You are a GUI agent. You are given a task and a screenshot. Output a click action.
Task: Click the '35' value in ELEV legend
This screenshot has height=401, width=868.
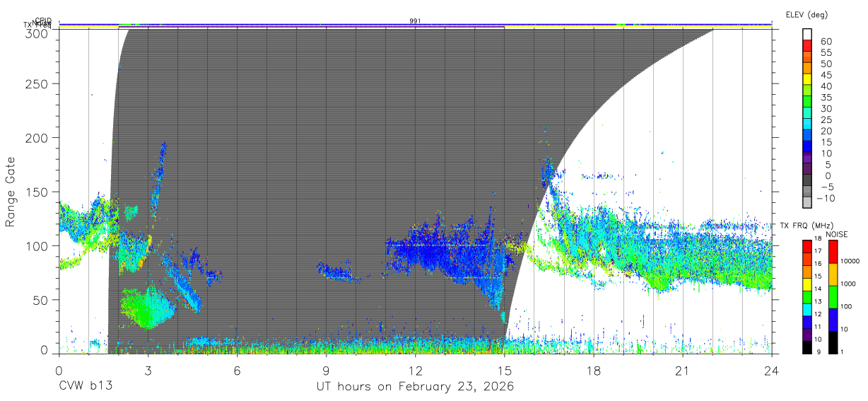tap(826, 98)
